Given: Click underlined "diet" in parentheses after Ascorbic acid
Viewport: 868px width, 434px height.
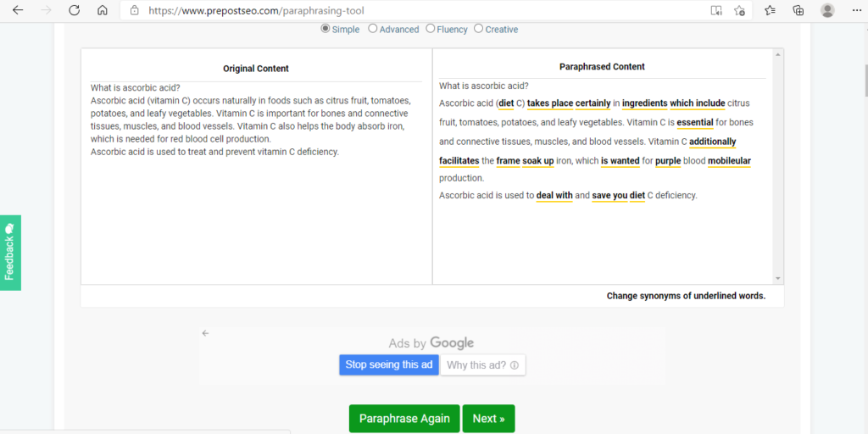Looking at the screenshot, I should (506, 103).
